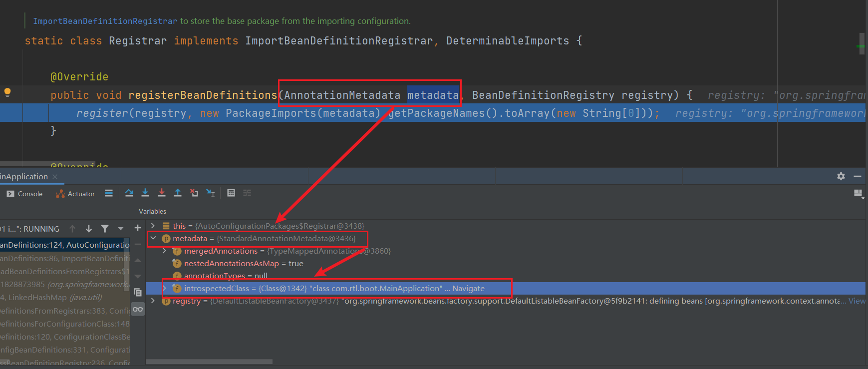Select frame loadBeanDefinitionsForConfigurationClass:148
This screenshot has width=868, height=369.
point(65,324)
